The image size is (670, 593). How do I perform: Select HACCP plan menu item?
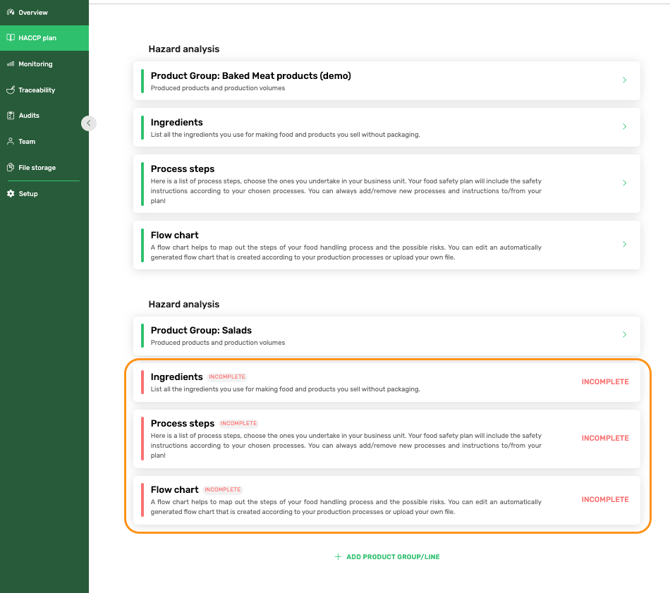[x=44, y=38]
